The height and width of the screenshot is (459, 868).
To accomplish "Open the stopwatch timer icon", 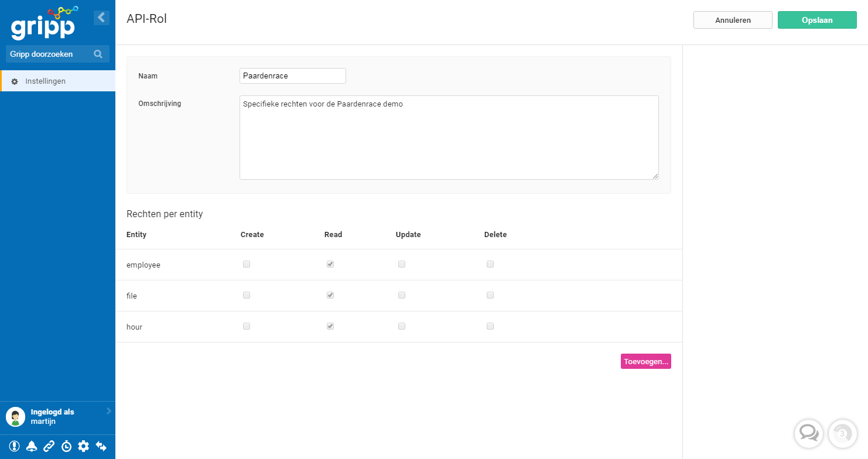I will (x=67, y=446).
